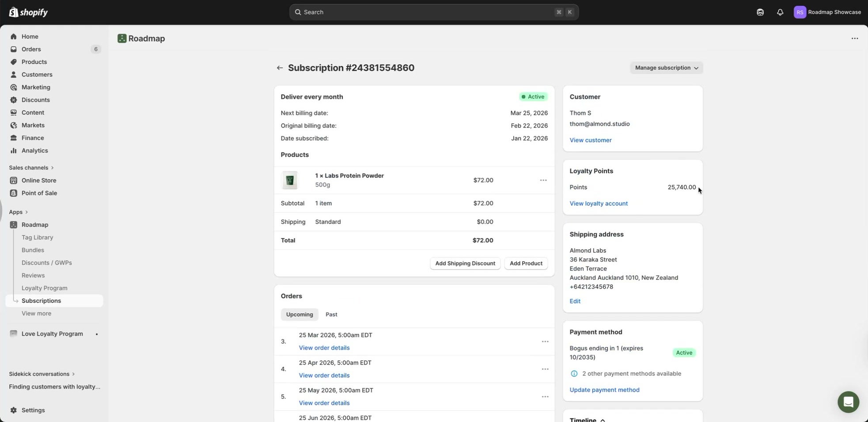The height and width of the screenshot is (422, 868).
Task: Open the Manage subscription dropdown
Action: pos(666,68)
